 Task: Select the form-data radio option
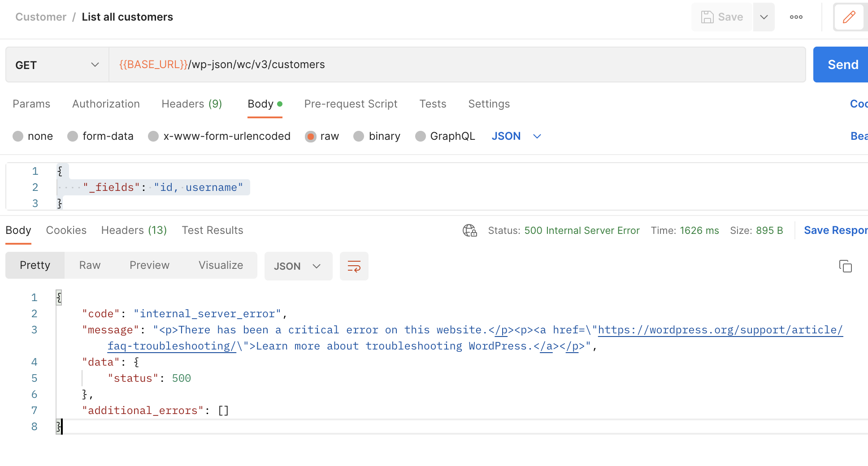[x=73, y=136]
